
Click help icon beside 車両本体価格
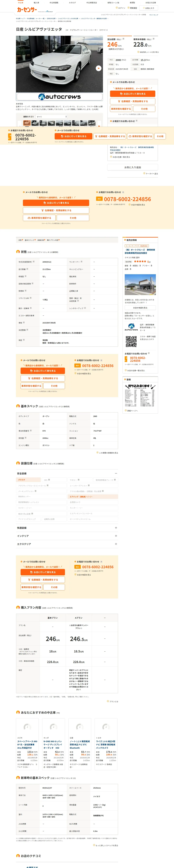[153, 39]
